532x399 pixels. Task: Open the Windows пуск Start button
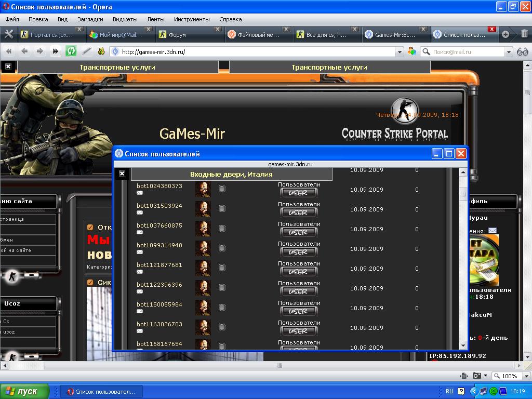[24, 391]
